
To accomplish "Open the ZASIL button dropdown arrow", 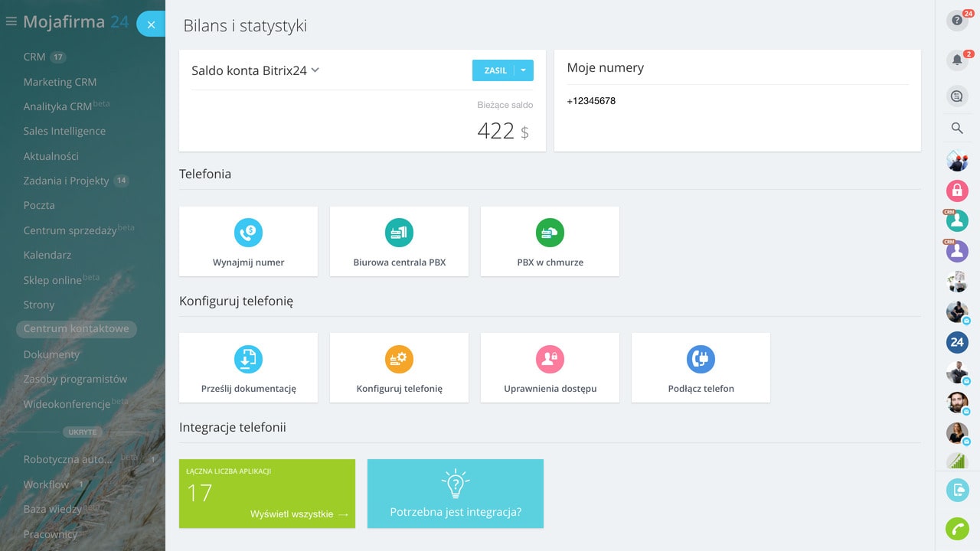I will click(524, 70).
